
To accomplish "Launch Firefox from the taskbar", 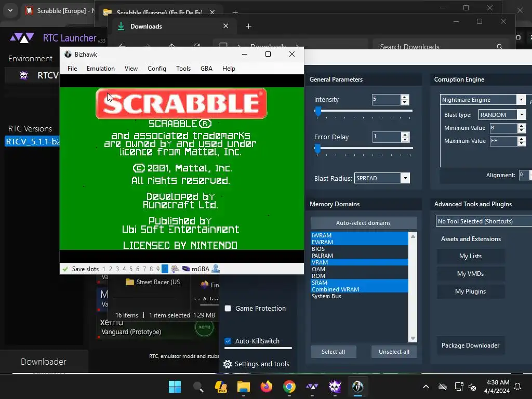I will [x=267, y=387].
